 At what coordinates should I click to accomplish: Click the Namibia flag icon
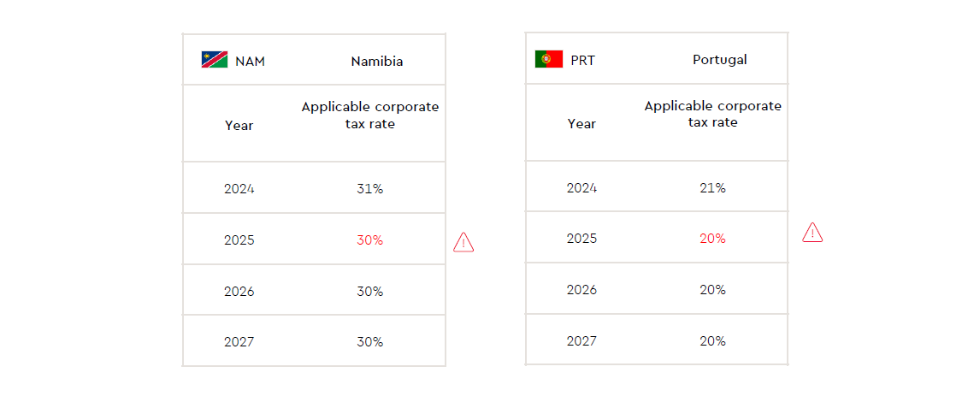click(215, 60)
